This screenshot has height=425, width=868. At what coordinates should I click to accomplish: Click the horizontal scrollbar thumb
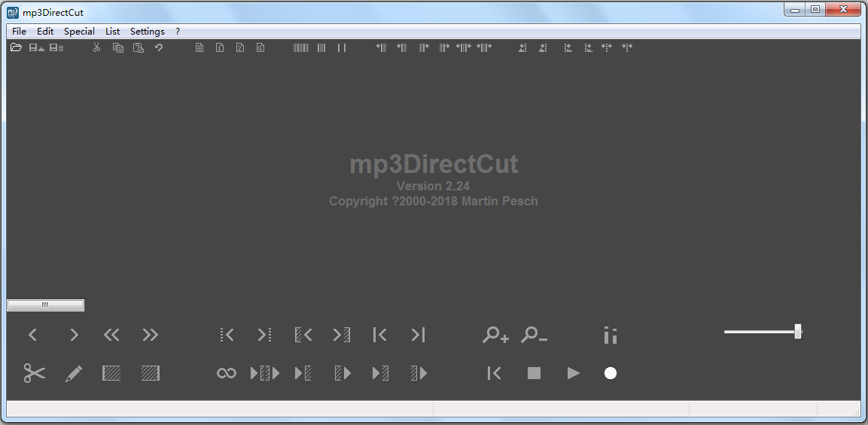pyautogui.click(x=45, y=305)
